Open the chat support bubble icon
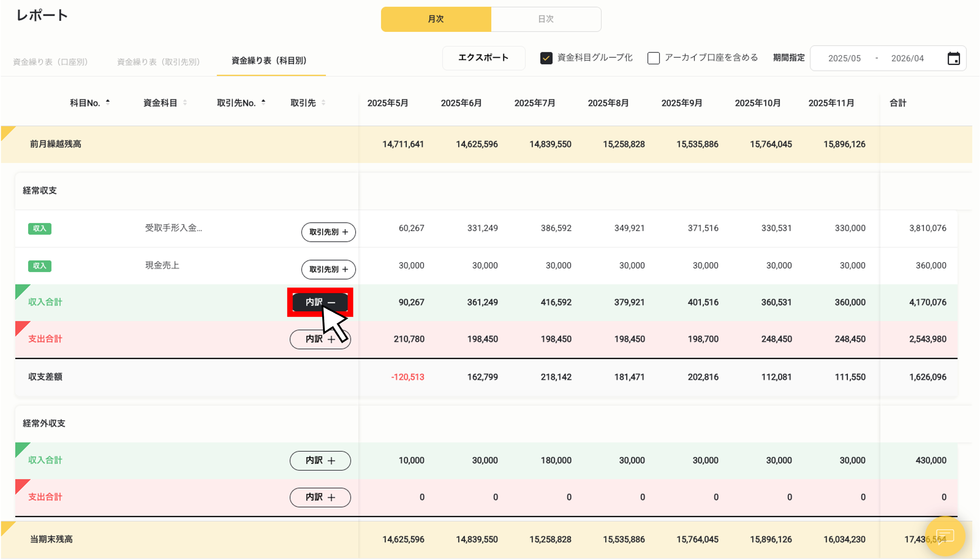This screenshot has height=560, width=980. point(945,536)
